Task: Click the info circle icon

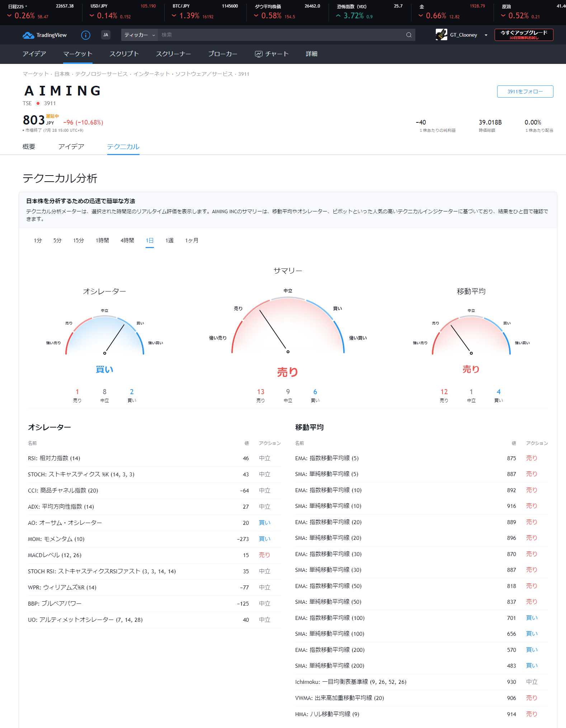Action: pos(86,35)
